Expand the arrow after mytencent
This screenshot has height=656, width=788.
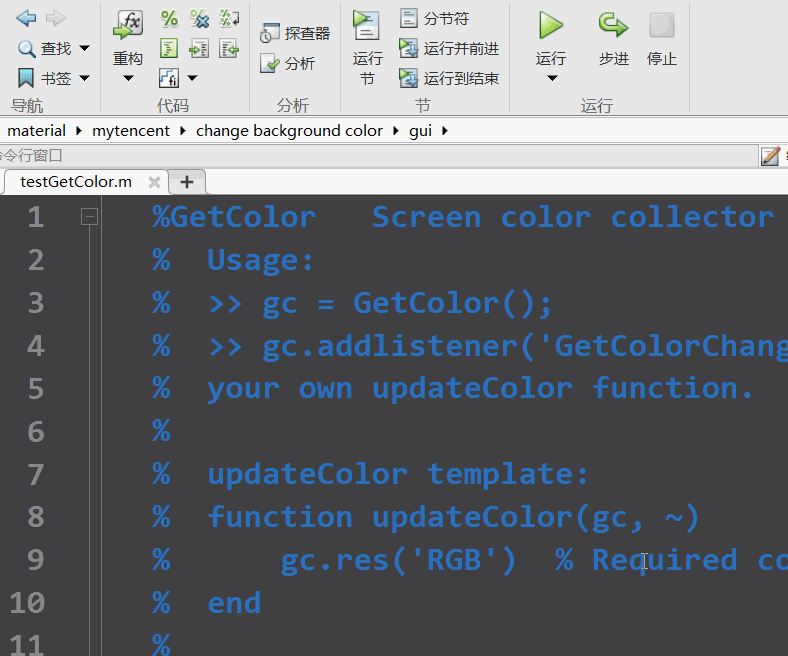coord(183,131)
